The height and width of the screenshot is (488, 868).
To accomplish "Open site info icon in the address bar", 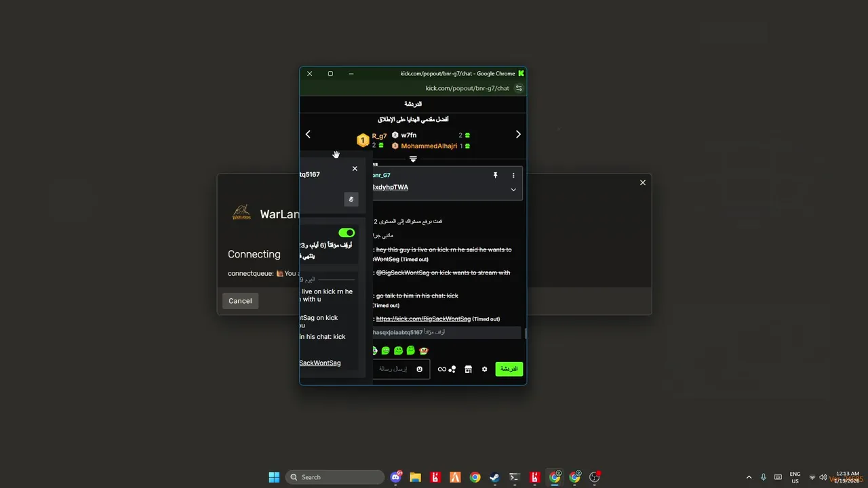I will pyautogui.click(x=519, y=88).
